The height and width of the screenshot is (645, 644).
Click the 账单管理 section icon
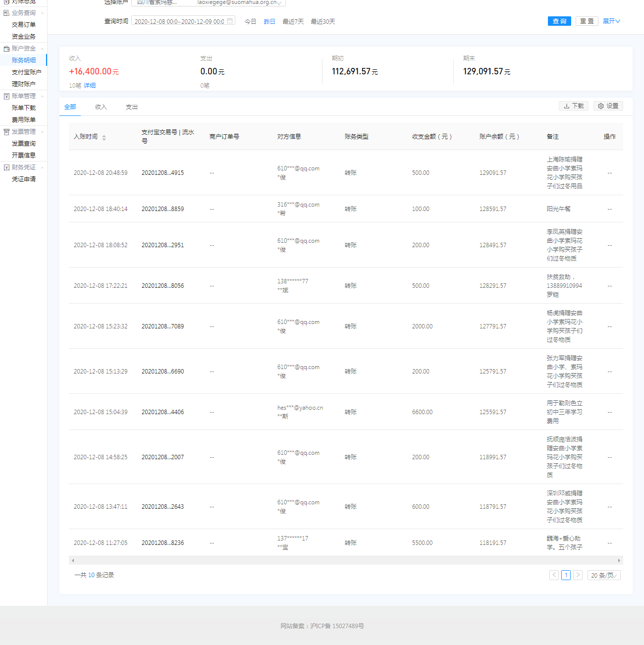(6, 96)
